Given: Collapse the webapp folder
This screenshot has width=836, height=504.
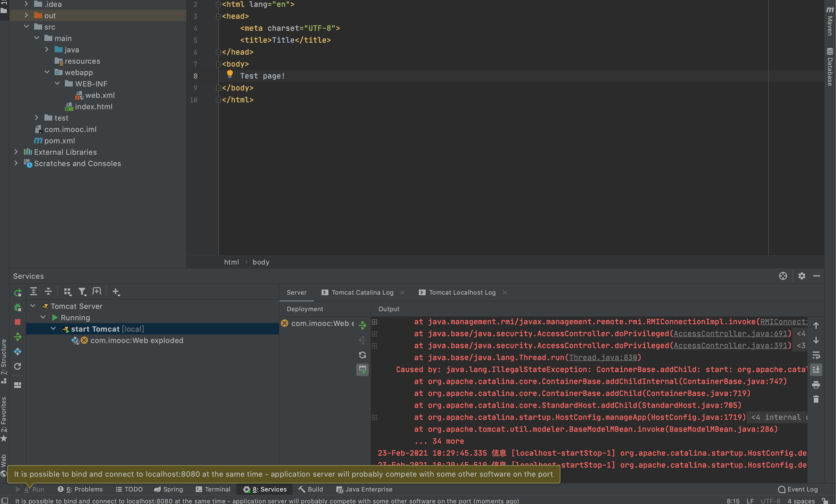Looking at the screenshot, I should [x=47, y=72].
